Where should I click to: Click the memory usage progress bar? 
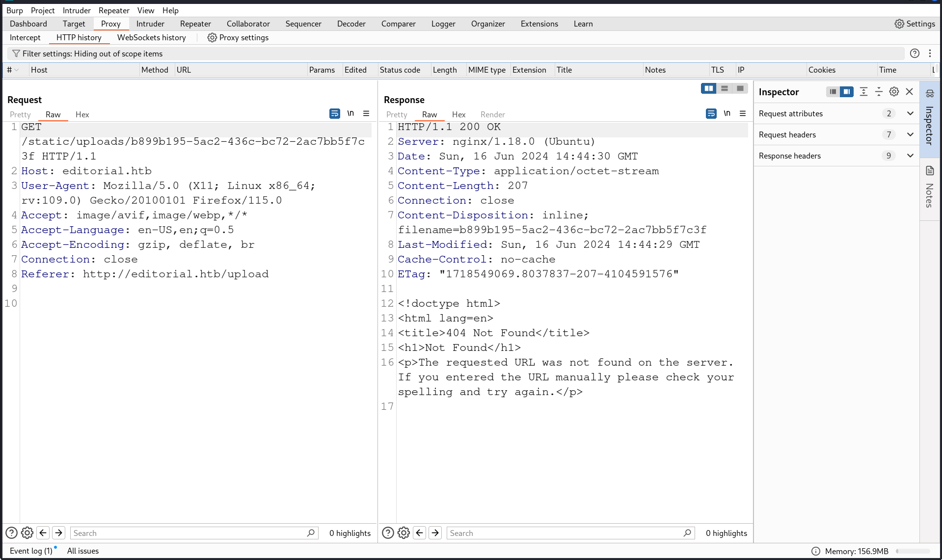click(913, 551)
